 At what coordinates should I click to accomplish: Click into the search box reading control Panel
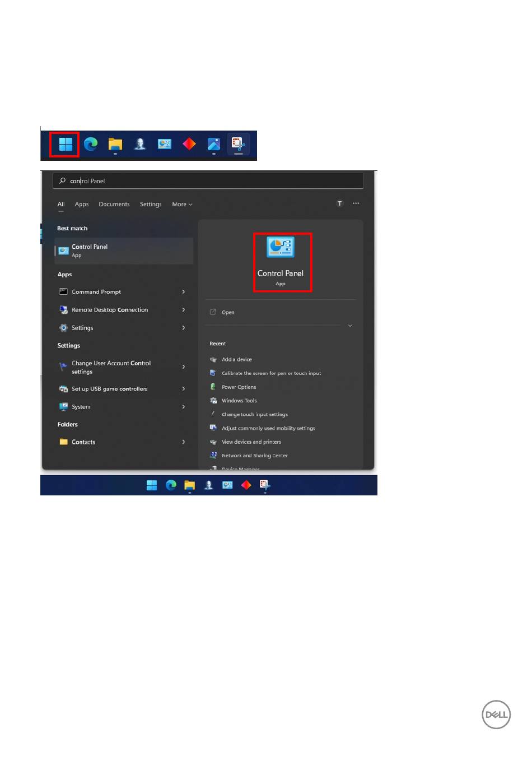click(x=208, y=181)
